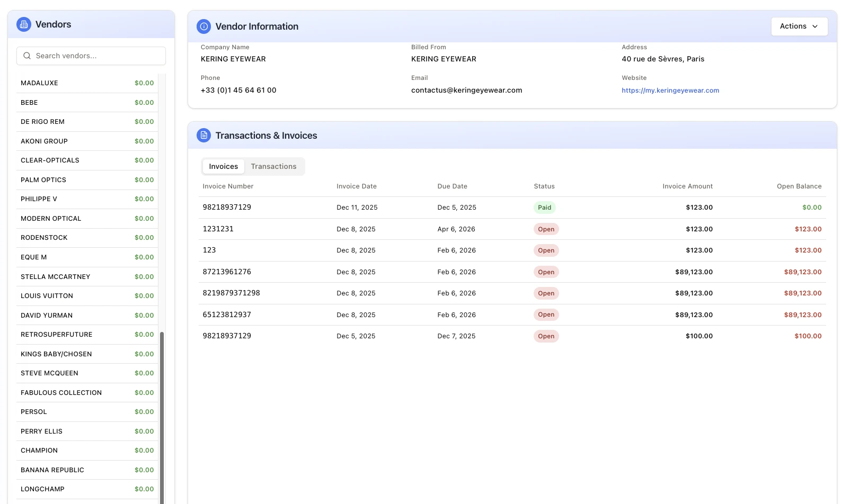This screenshot has width=841, height=504.
Task: Click the vendor list scrollbar
Action: click(x=162, y=417)
